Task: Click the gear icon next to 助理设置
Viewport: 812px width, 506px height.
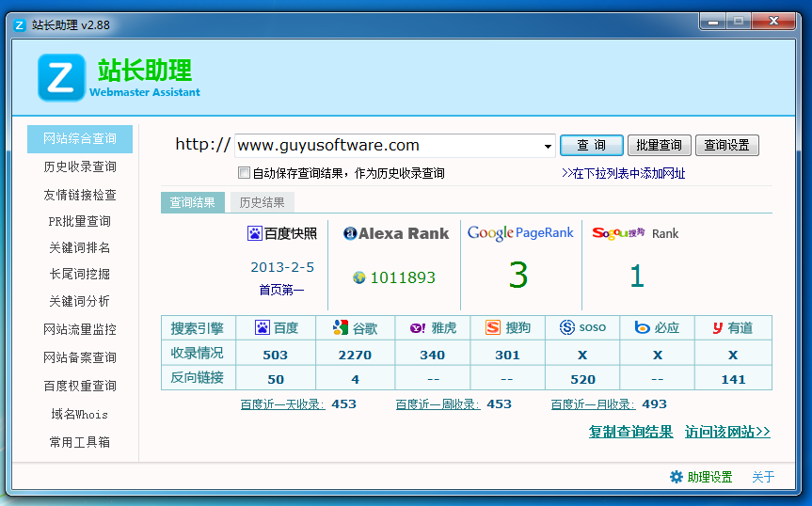Action: click(676, 477)
